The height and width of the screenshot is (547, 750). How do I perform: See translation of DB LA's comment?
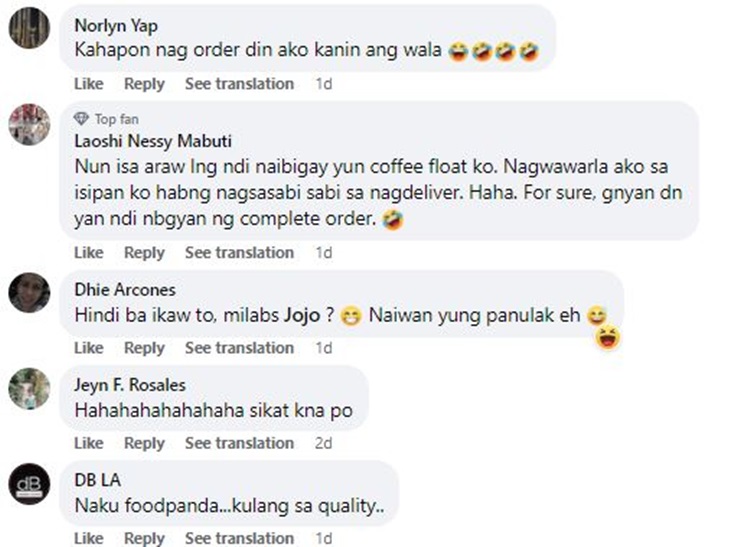point(239,538)
